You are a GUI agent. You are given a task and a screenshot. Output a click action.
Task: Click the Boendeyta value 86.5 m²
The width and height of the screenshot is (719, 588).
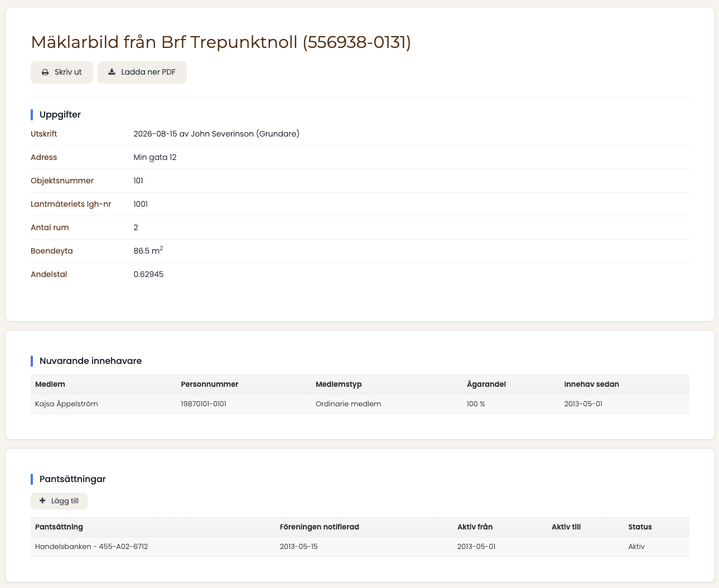tap(148, 251)
